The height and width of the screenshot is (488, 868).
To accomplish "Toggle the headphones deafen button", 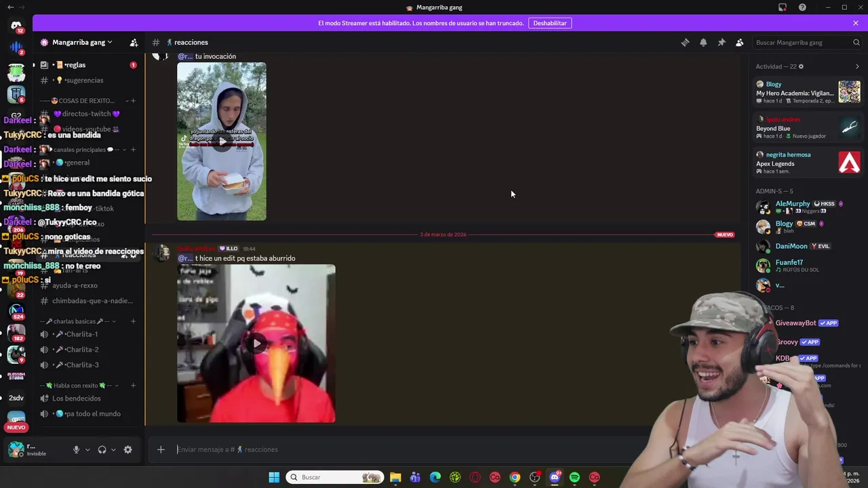I will click(102, 449).
